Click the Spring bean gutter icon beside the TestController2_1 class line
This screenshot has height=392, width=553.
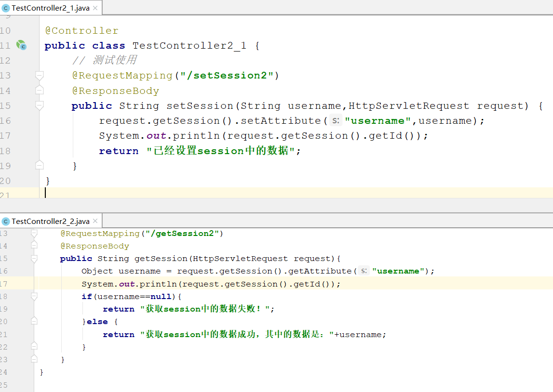22,45
